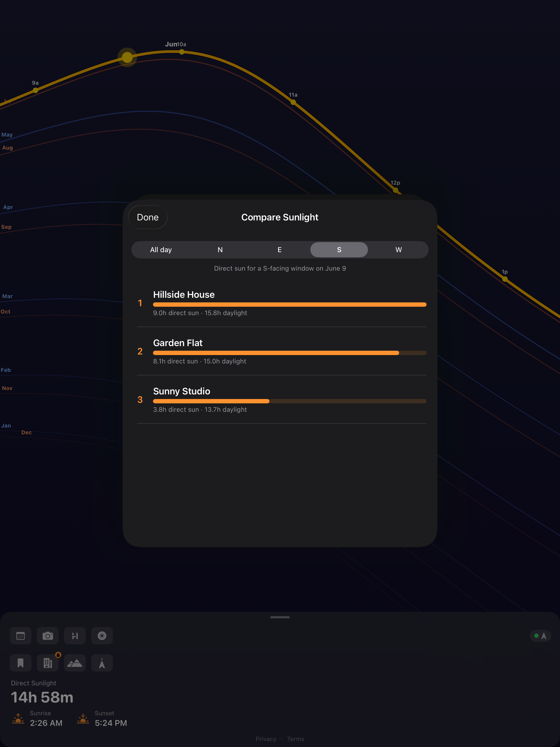Select the Hillside House row

pos(282,303)
